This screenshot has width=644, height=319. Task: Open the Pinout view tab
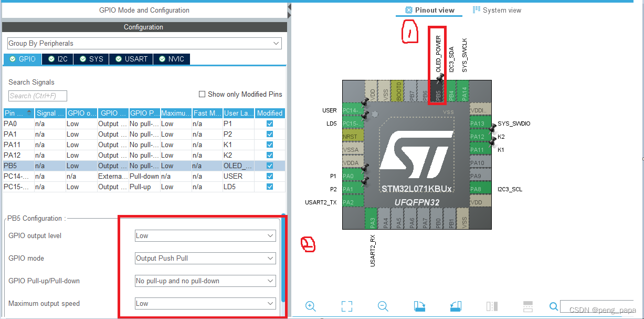coord(430,10)
